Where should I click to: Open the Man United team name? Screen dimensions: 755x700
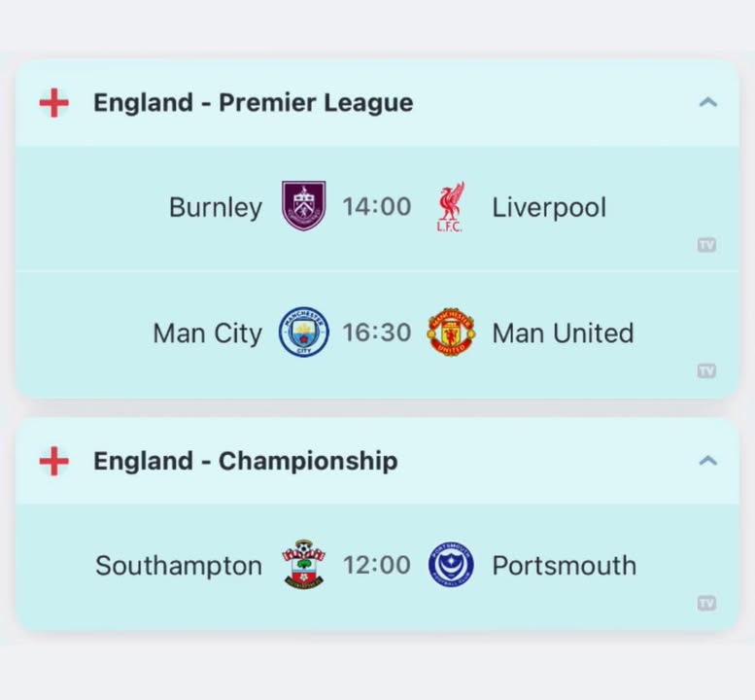pos(563,332)
